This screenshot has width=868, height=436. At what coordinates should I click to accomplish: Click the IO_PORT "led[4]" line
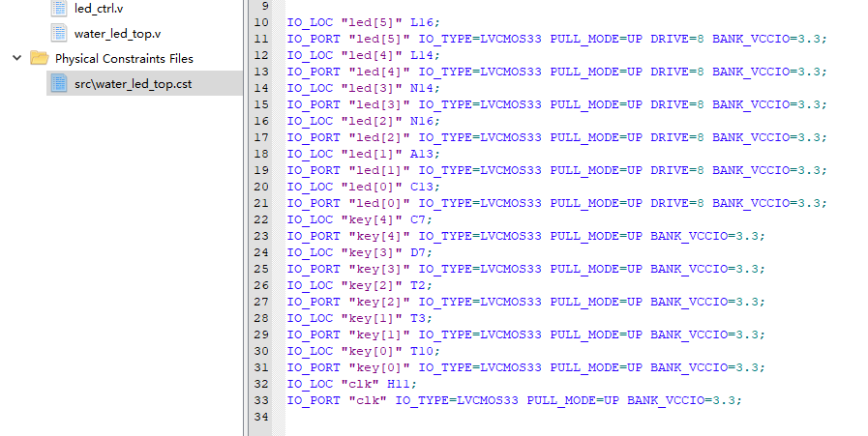pyautogui.click(x=556, y=72)
